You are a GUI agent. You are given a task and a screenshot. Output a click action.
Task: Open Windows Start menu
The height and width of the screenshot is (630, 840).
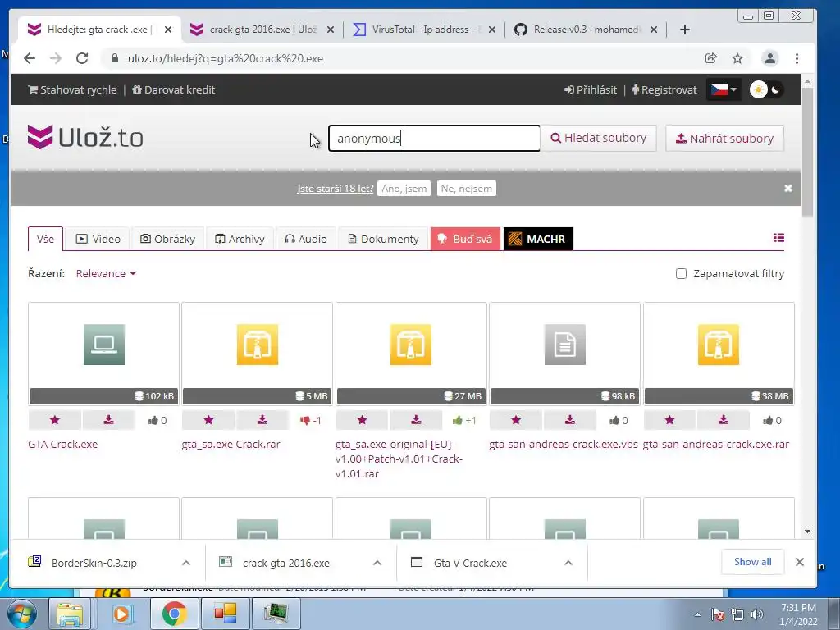[21, 613]
